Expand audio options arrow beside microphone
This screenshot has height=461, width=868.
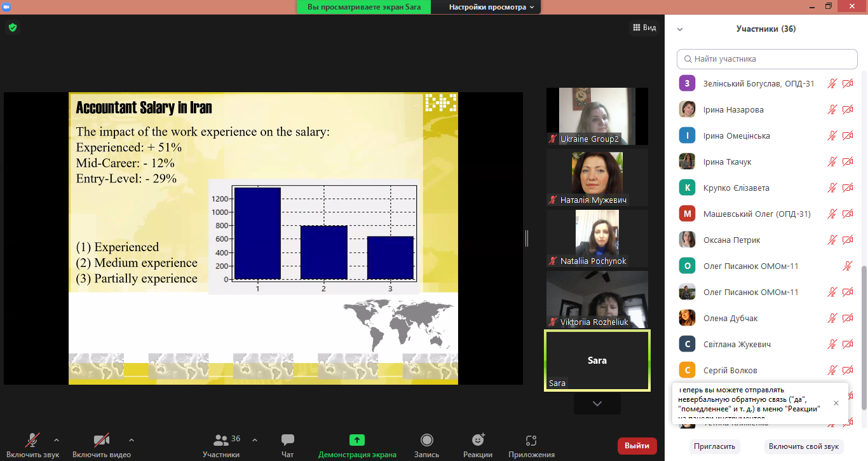click(x=57, y=439)
